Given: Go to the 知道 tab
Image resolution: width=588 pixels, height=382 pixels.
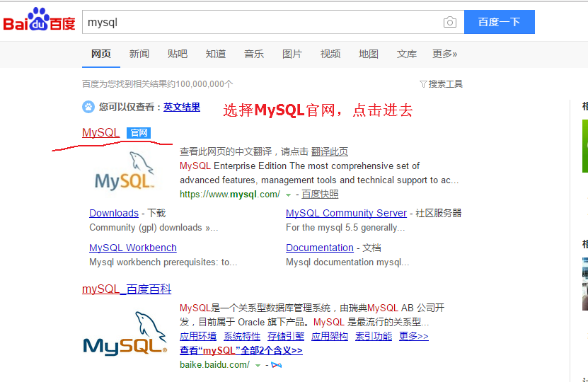Looking at the screenshot, I should 216,54.
